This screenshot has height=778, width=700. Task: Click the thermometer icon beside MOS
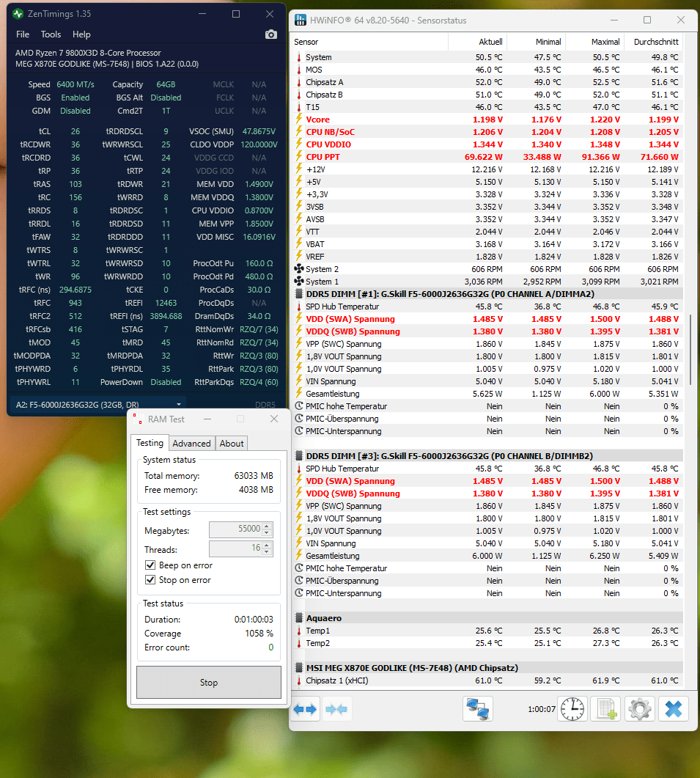click(x=298, y=70)
